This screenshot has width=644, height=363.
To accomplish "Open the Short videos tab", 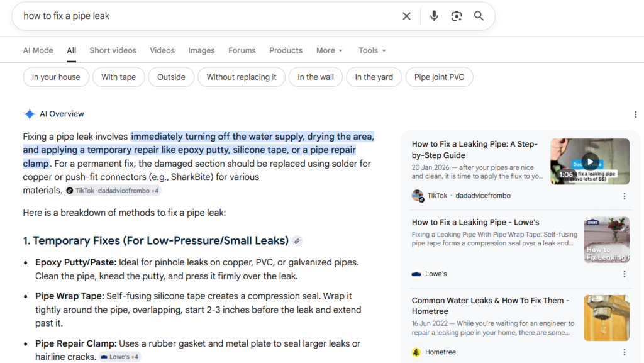I will (113, 50).
